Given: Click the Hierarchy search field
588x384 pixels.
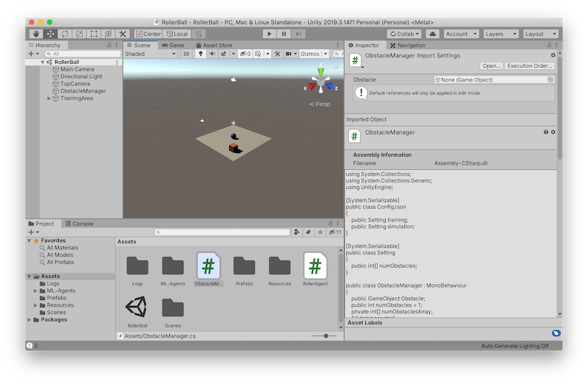Looking at the screenshot, I should pyautogui.click(x=82, y=54).
